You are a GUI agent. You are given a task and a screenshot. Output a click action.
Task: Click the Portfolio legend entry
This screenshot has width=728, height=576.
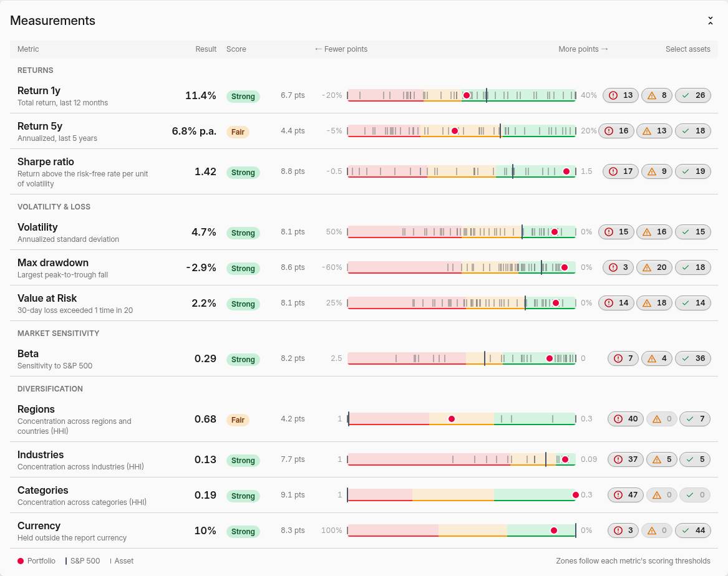[36, 560]
